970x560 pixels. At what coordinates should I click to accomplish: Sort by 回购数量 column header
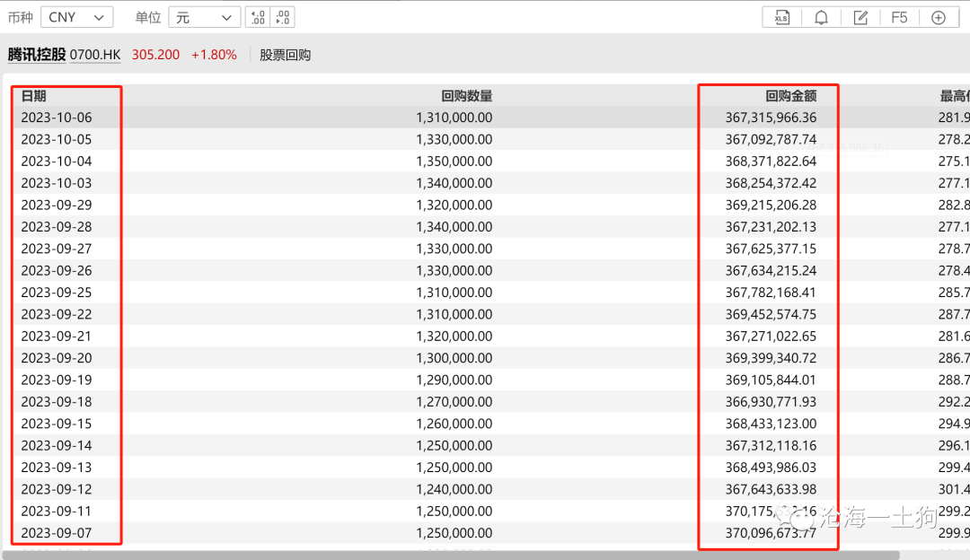466,96
